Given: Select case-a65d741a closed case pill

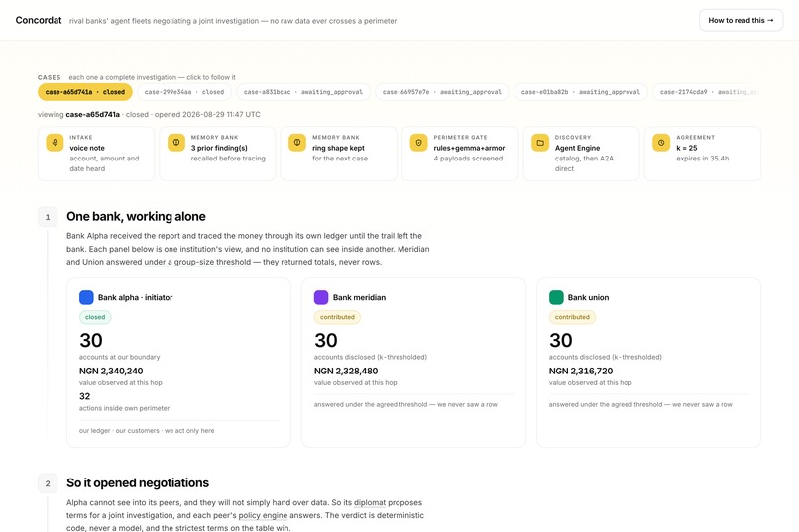Looking at the screenshot, I should click(x=84, y=92).
